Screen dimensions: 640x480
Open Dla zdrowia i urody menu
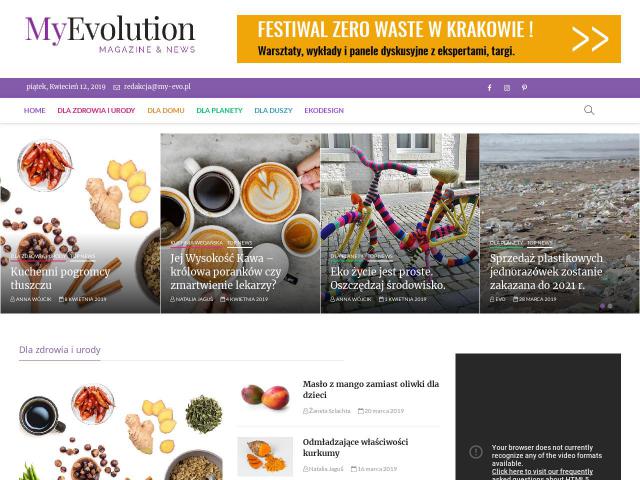pyautogui.click(x=96, y=110)
